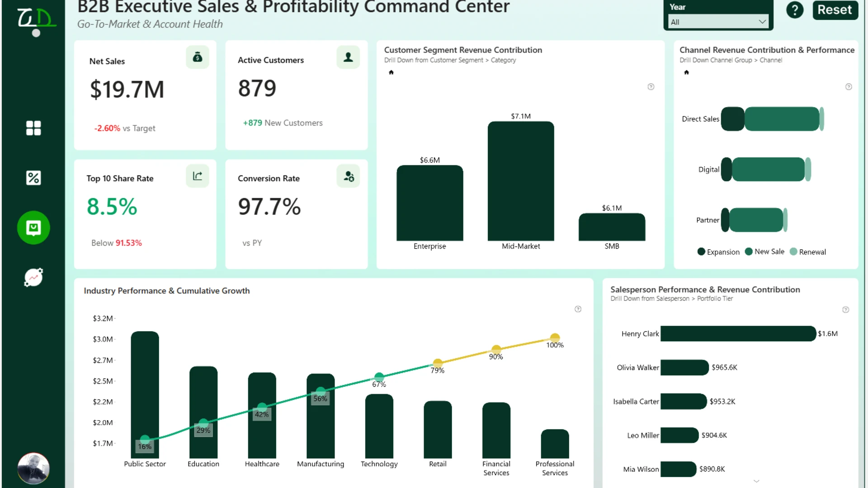
Task: Select Leo Miller's revenue bar
Action: point(679,435)
